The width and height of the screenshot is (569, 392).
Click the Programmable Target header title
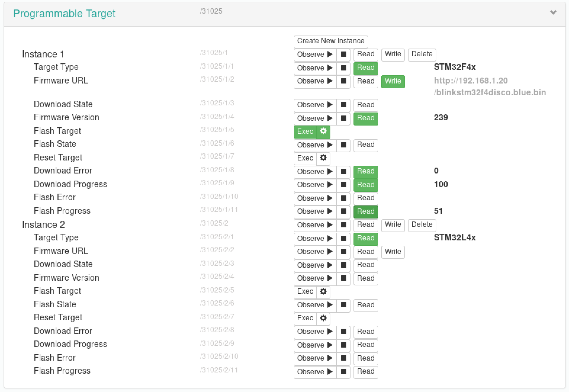64,14
